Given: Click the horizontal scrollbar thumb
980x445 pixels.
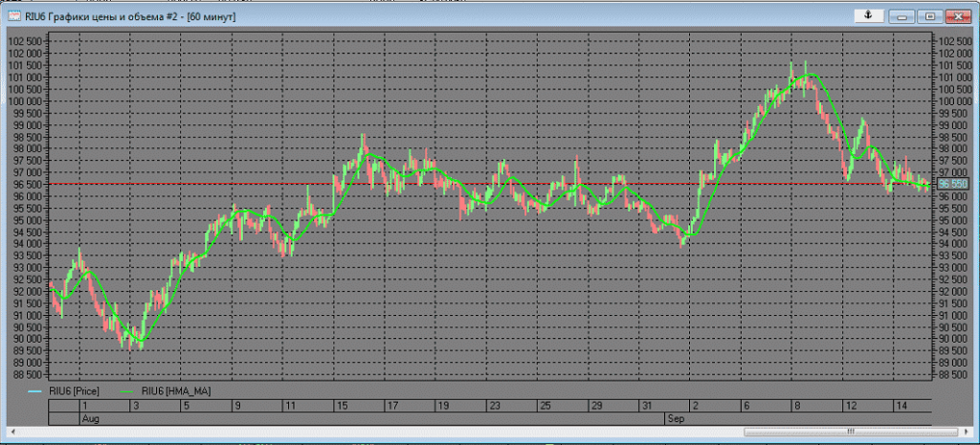Looking at the screenshot, I should click(850, 432).
